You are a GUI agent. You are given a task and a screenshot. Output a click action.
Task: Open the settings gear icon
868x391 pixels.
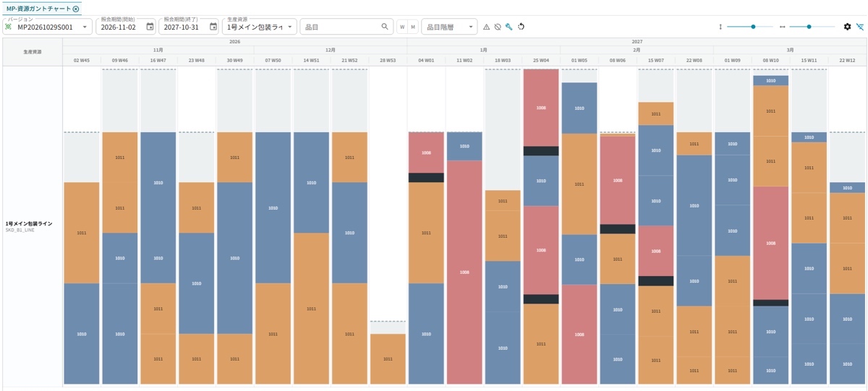tap(848, 27)
